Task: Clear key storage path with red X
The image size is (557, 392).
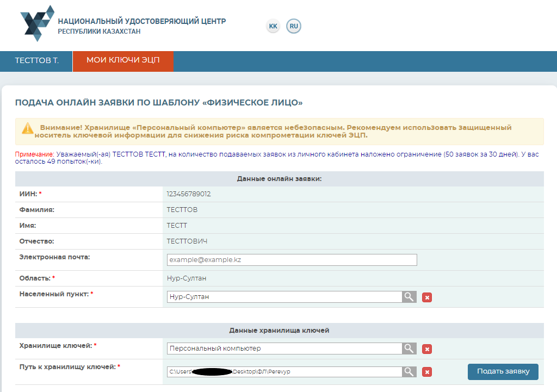Action: (x=427, y=372)
